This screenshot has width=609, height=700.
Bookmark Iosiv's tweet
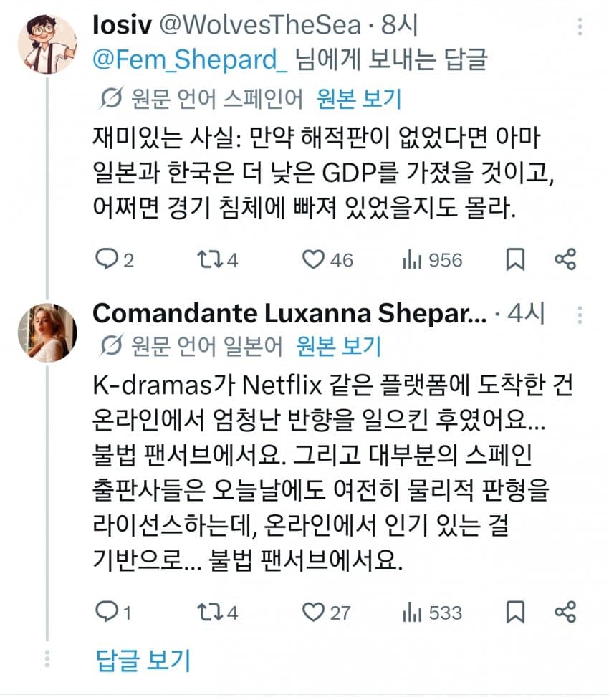[515, 260]
